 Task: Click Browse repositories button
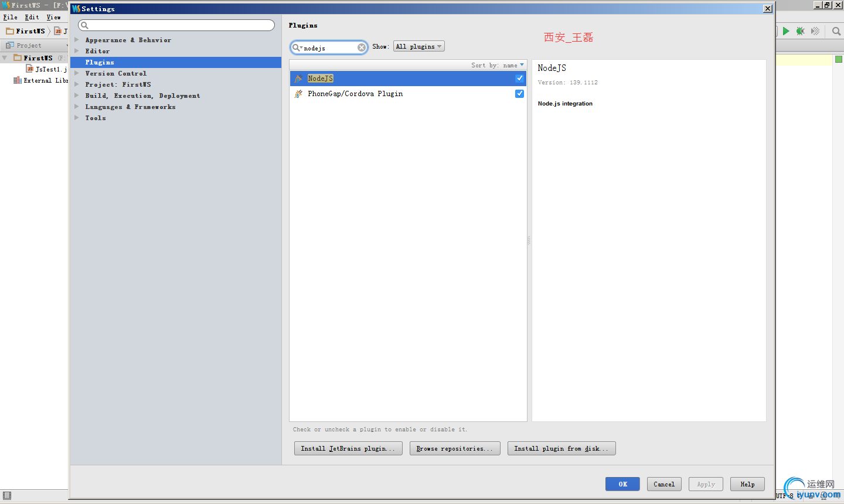coord(455,448)
